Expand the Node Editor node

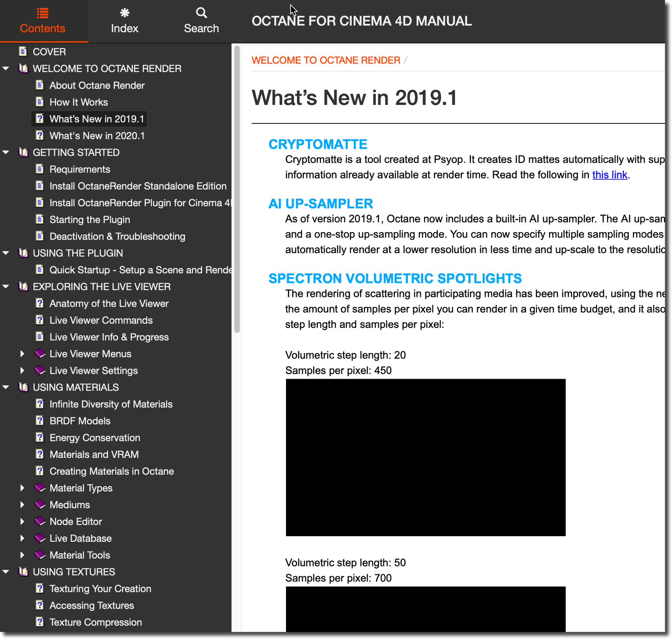(x=22, y=521)
